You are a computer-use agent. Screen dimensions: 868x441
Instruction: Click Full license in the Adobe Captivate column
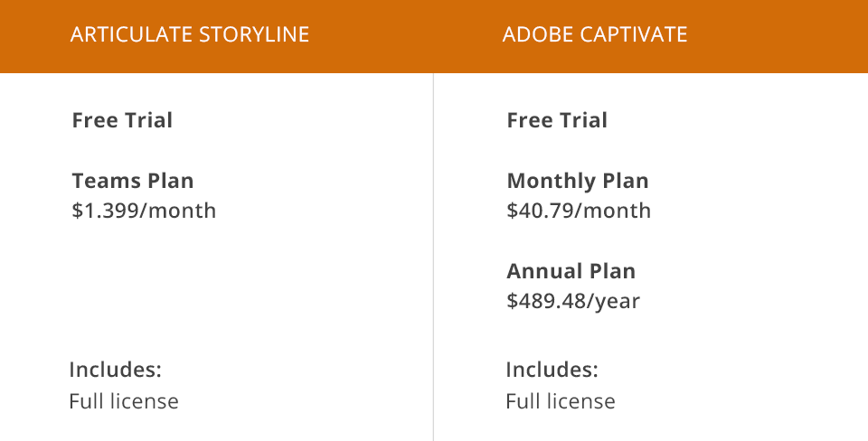(561, 401)
